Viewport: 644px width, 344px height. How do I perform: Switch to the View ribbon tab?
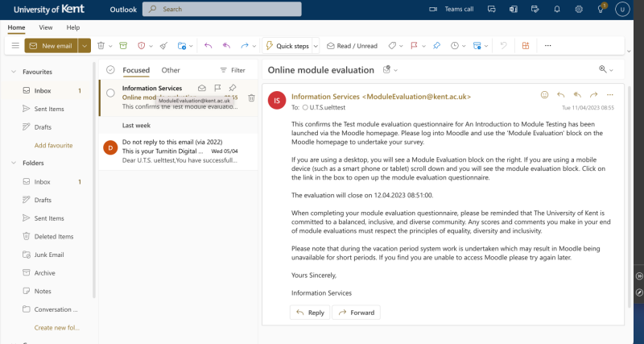click(46, 27)
